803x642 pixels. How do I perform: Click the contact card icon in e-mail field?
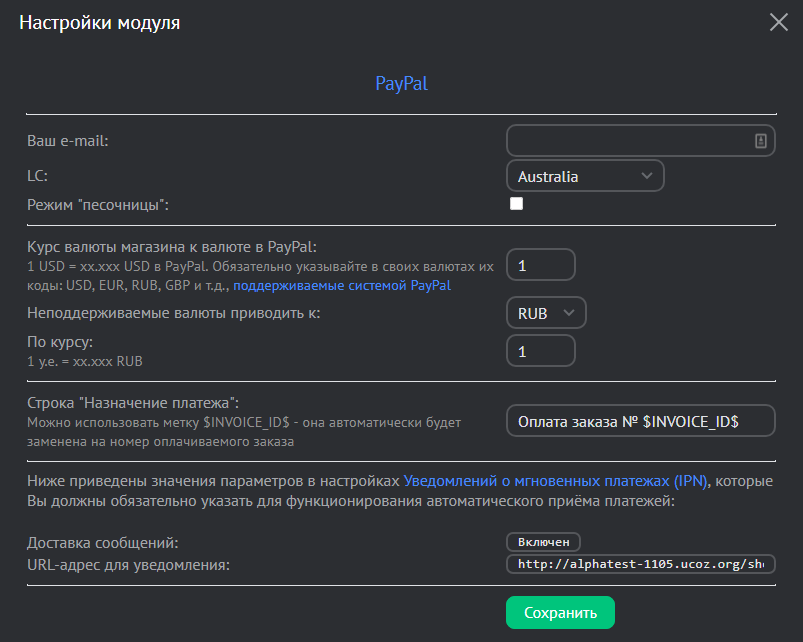click(760, 141)
